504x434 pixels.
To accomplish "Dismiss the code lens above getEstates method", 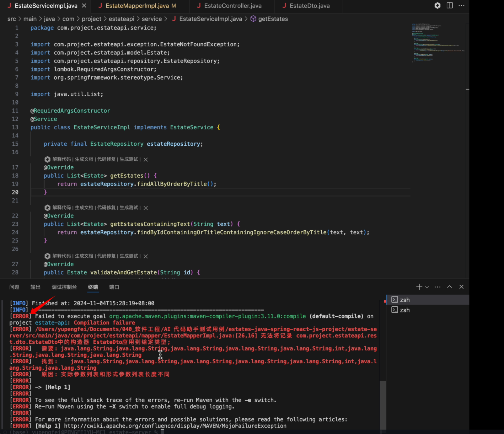I will (x=146, y=160).
